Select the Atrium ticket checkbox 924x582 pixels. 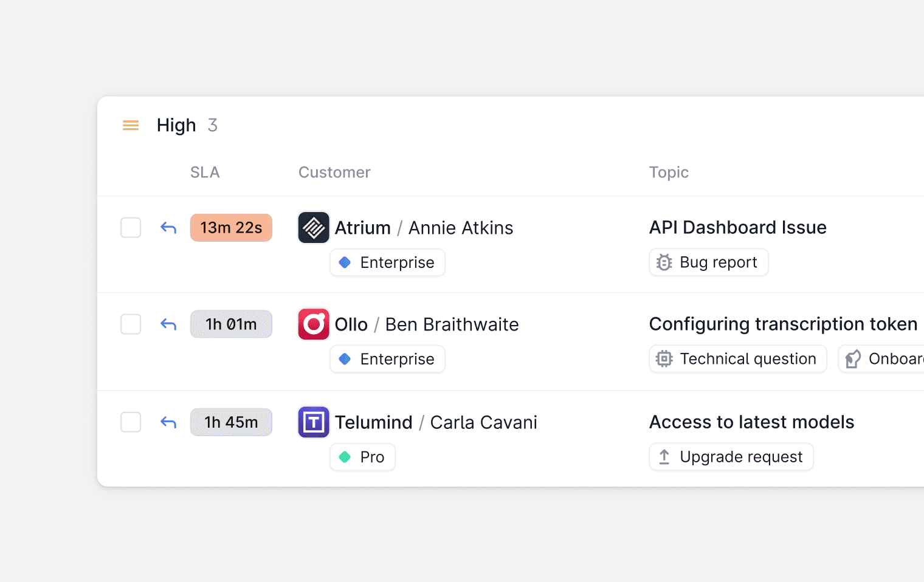pos(131,228)
